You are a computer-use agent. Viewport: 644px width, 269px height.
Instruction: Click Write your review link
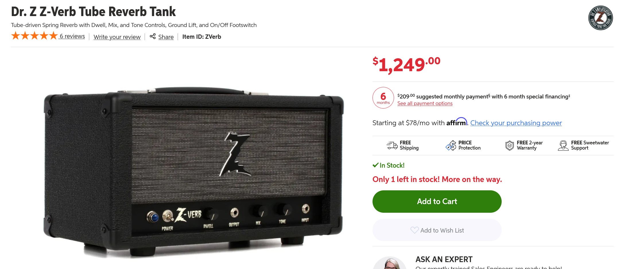tap(117, 37)
